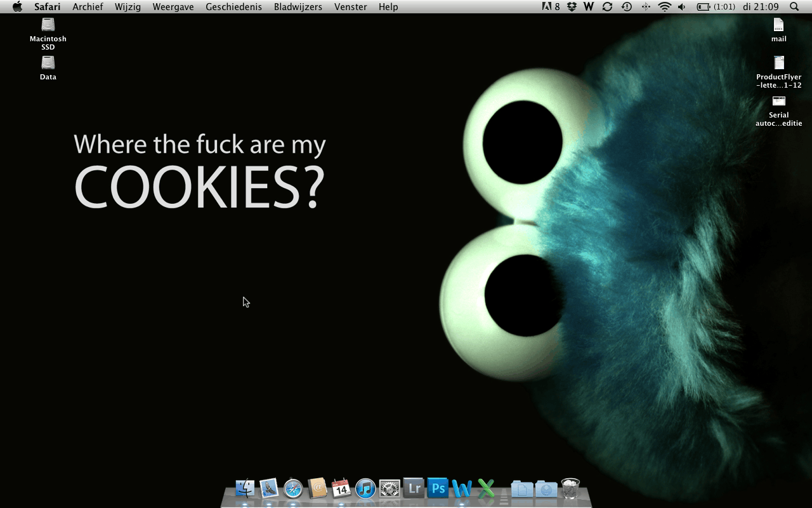This screenshot has width=812, height=508.
Task: Open Spotlight search magnifier
Action: [794, 7]
